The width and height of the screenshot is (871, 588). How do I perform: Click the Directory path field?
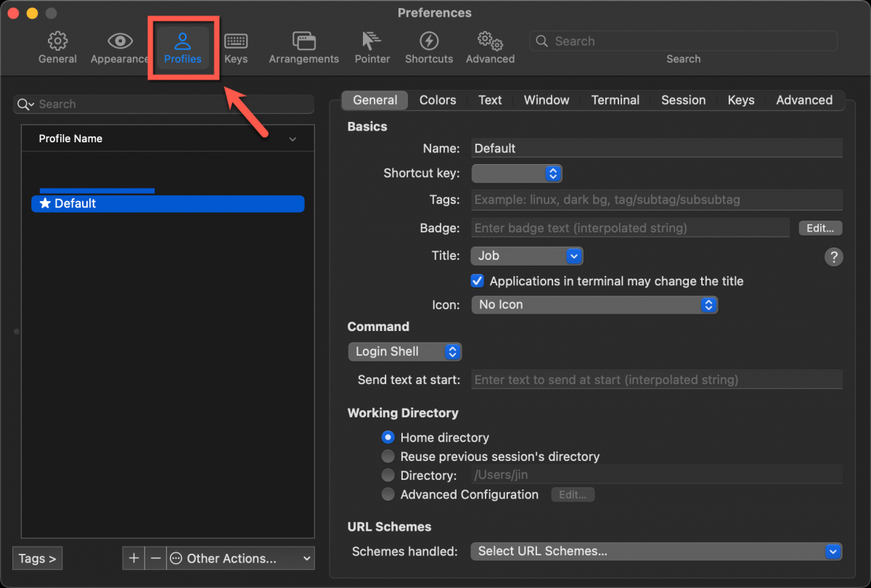point(657,475)
